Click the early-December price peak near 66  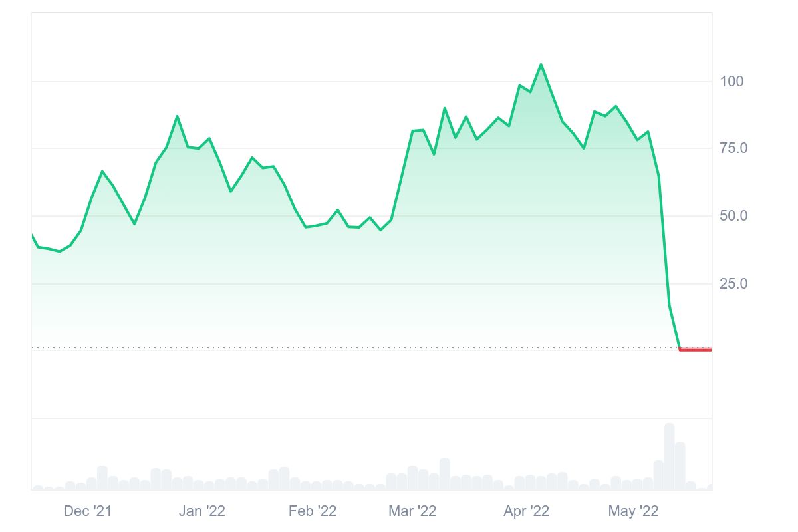click(x=102, y=172)
